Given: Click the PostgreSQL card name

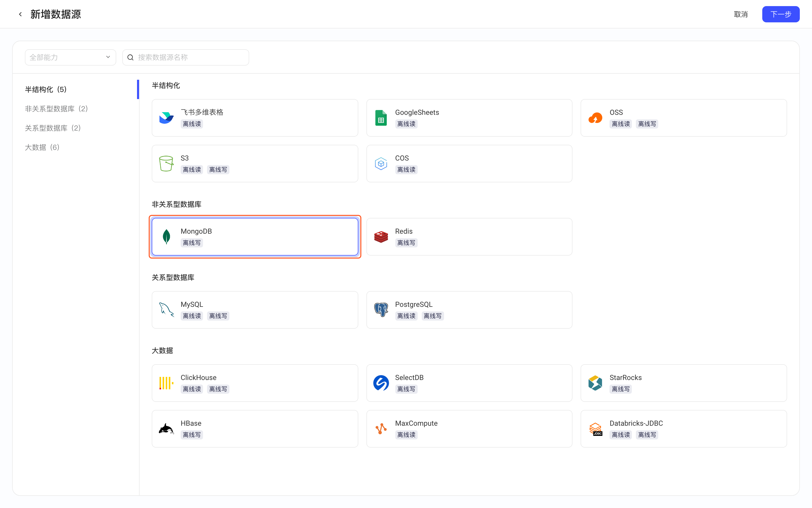Looking at the screenshot, I should [414, 304].
